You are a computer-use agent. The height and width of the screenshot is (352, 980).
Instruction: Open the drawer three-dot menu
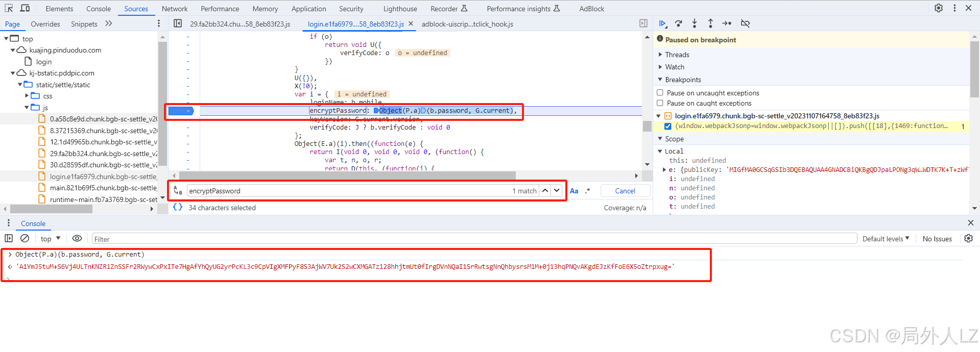(8, 223)
